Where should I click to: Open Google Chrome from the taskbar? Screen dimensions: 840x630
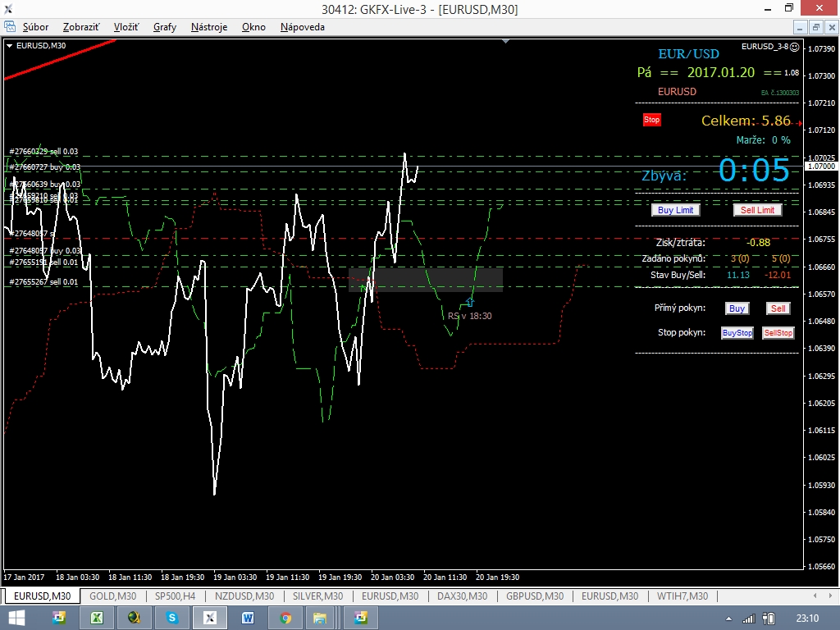coord(285,618)
